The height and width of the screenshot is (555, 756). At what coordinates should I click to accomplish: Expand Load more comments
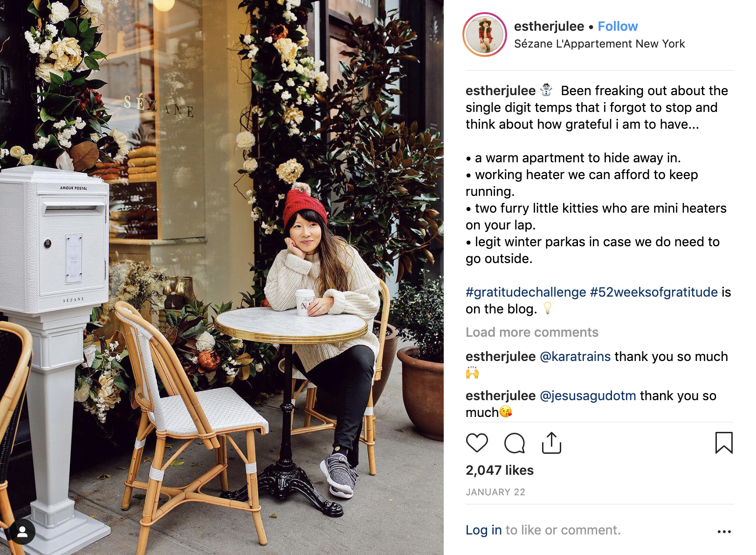532,333
